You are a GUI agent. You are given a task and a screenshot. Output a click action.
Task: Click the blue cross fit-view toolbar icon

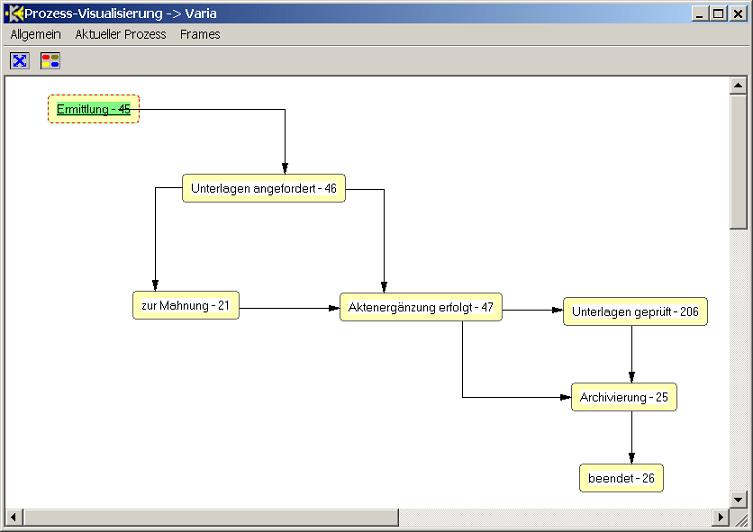click(20, 61)
